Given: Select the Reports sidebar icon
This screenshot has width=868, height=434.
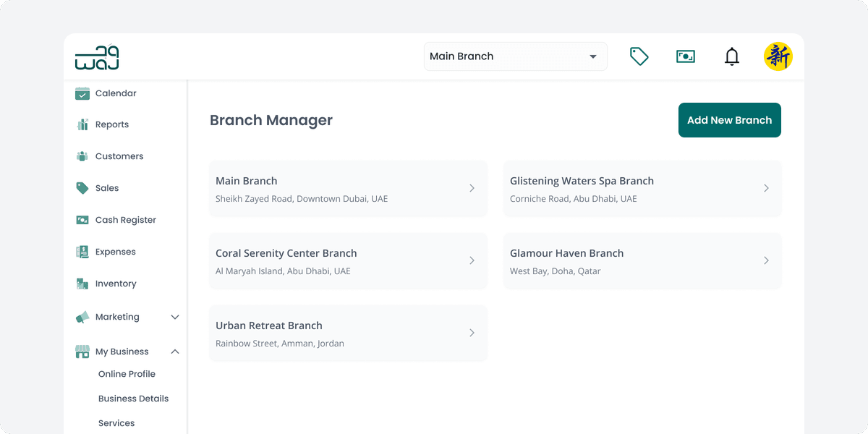Looking at the screenshot, I should point(82,124).
